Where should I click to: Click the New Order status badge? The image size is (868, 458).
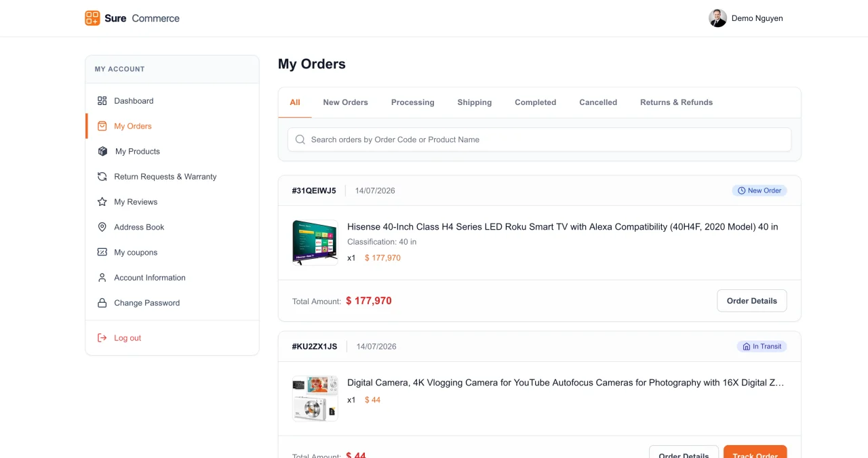tap(759, 190)
